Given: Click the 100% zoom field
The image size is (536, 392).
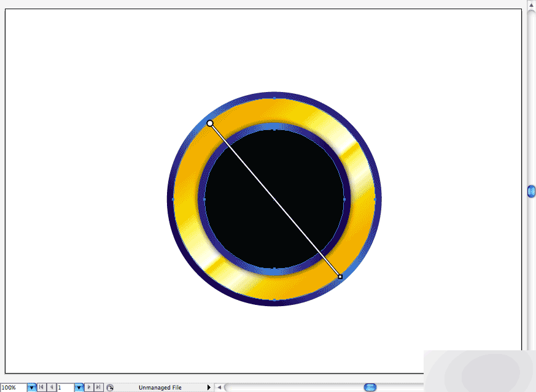Looking at the screenshot, I should pos(14,388).
